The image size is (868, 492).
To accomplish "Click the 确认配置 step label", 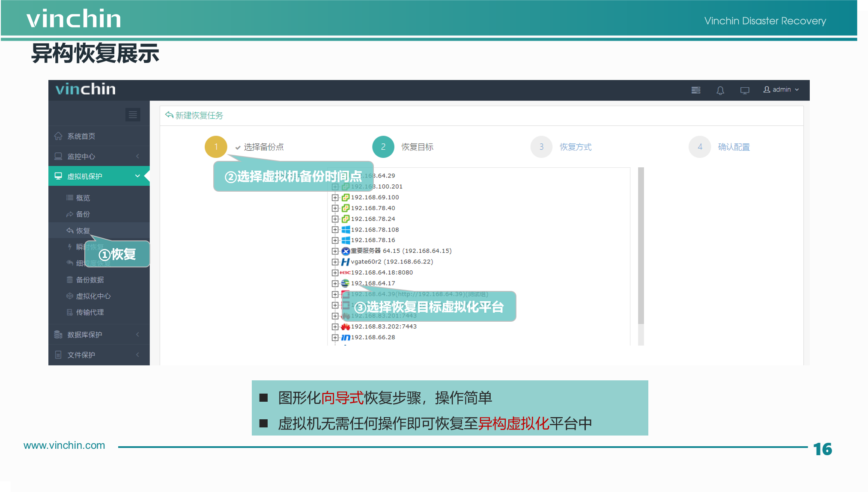I will pyautogui.click(x=734, y=147).
